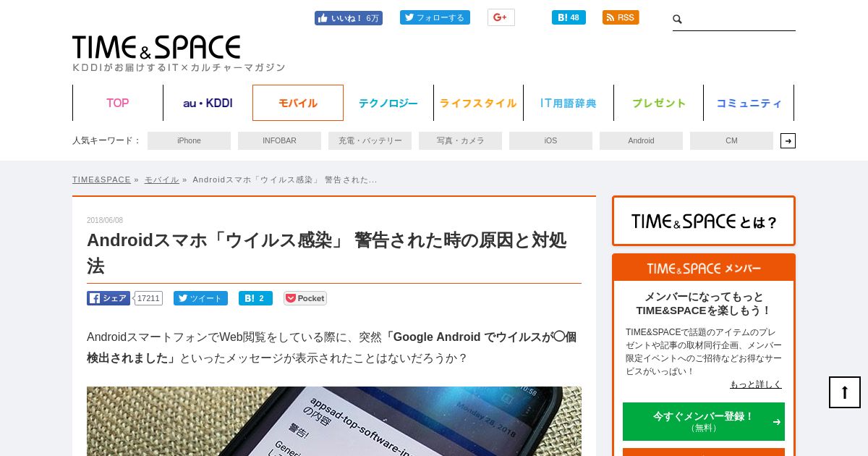Click the TIME&SPACE メンバー header
Image resolution: width=868 pixels, height=456 pixels.
pyautogui.click(x=704, y=268)
